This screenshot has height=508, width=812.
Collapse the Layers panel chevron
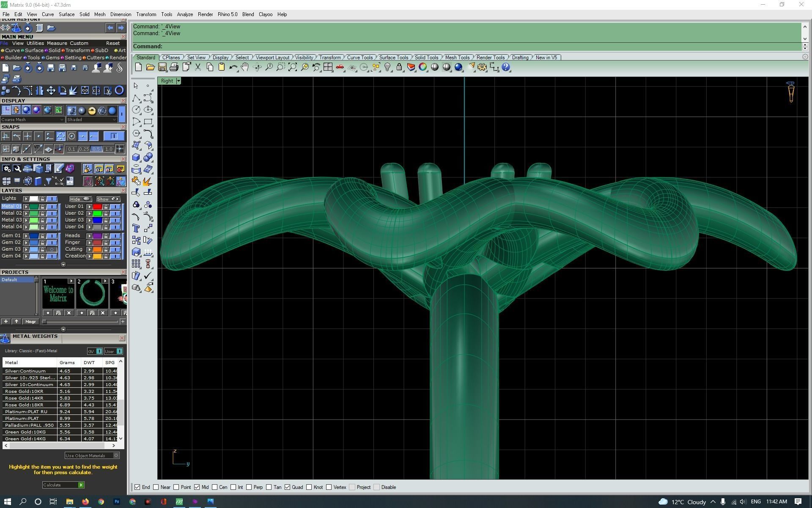point(63,265)
